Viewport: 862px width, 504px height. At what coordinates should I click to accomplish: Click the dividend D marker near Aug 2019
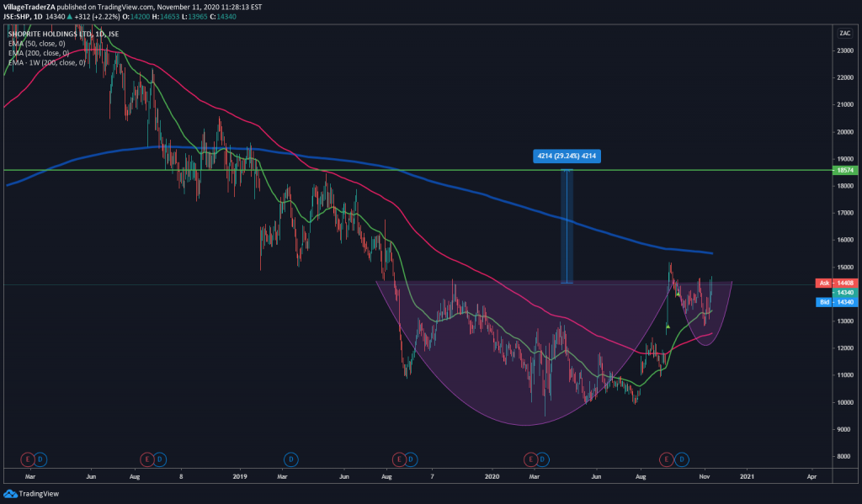[410, 459]
